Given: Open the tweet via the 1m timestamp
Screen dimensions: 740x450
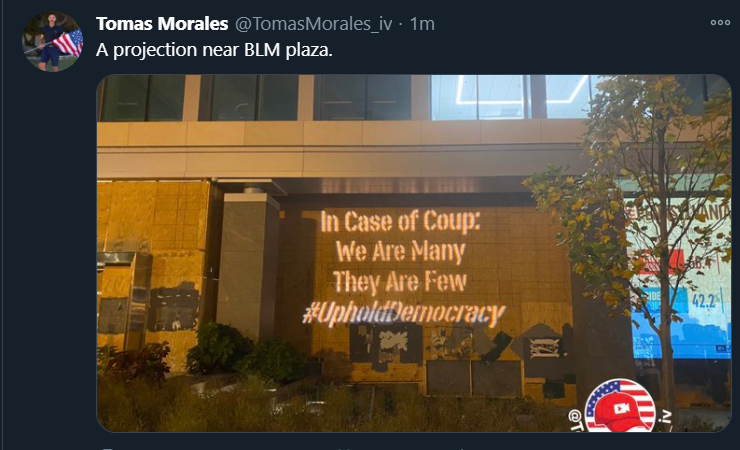Looking at the screenshot, I should 422,24.
